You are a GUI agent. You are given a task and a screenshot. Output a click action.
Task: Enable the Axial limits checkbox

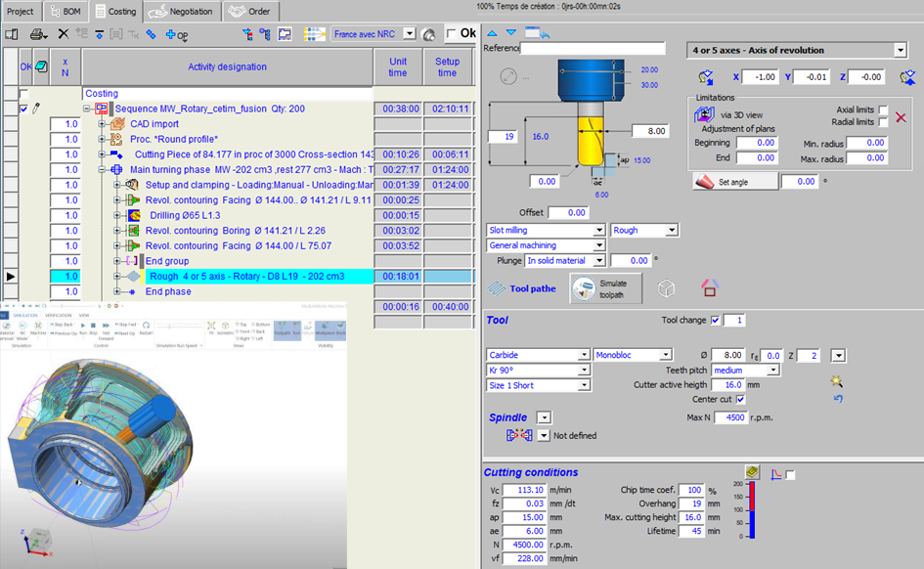tap(883, 110)
